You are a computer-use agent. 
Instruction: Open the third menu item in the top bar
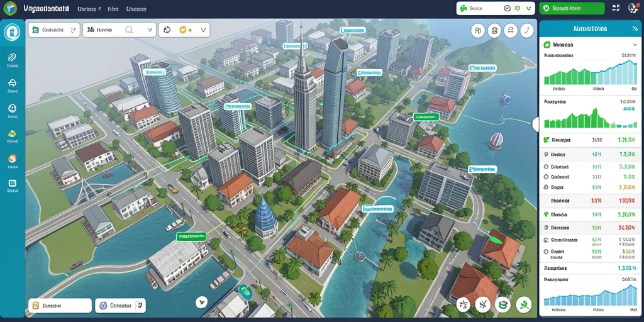(x=137, y=9)
